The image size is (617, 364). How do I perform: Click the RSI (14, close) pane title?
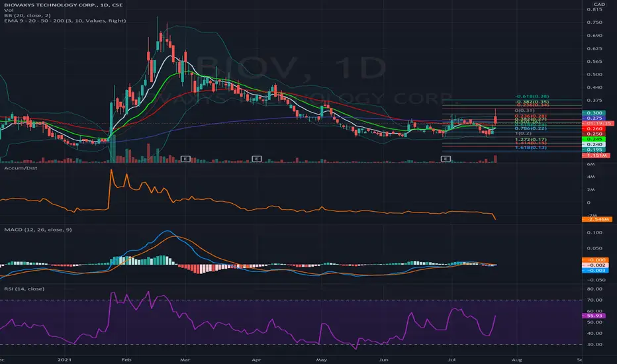point(24,289)
